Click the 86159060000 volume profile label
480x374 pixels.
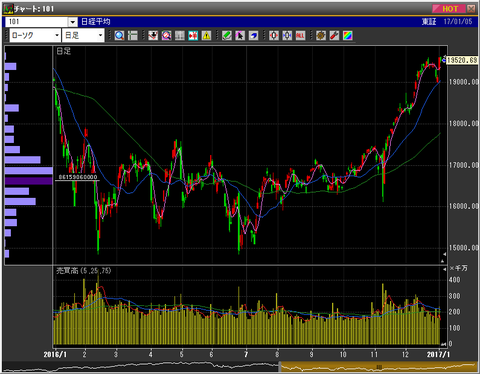[78, 177]
